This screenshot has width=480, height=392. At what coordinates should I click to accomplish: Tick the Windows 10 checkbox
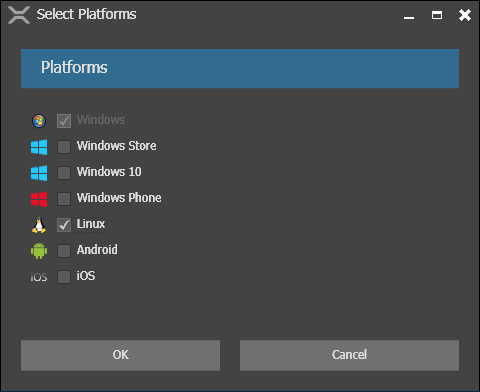click(x=64, y=173)
